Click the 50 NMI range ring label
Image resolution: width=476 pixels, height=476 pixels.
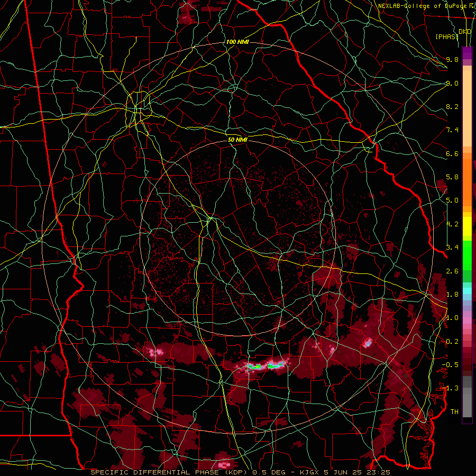pyautogui.click(x=237, y=140)
